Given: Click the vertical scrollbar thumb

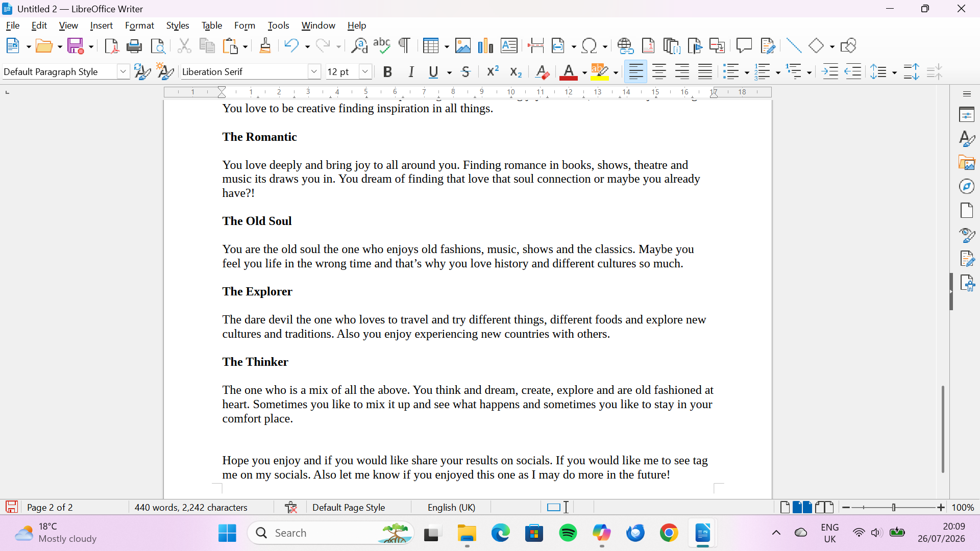Looking at the screenshot, I should tap(943, 429).
